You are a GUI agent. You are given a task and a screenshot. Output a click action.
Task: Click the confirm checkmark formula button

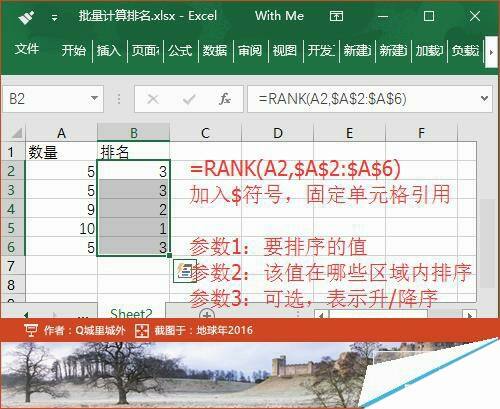coord(189,99)
